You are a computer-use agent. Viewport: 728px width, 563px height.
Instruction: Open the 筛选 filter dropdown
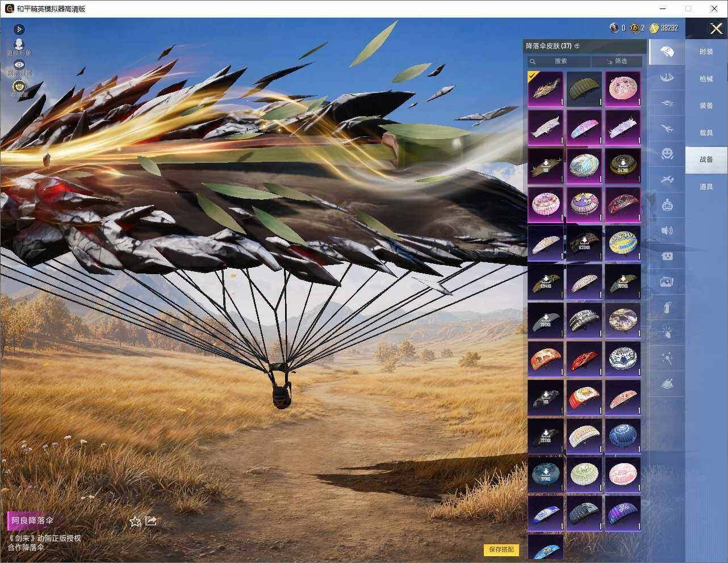[617, 61]
